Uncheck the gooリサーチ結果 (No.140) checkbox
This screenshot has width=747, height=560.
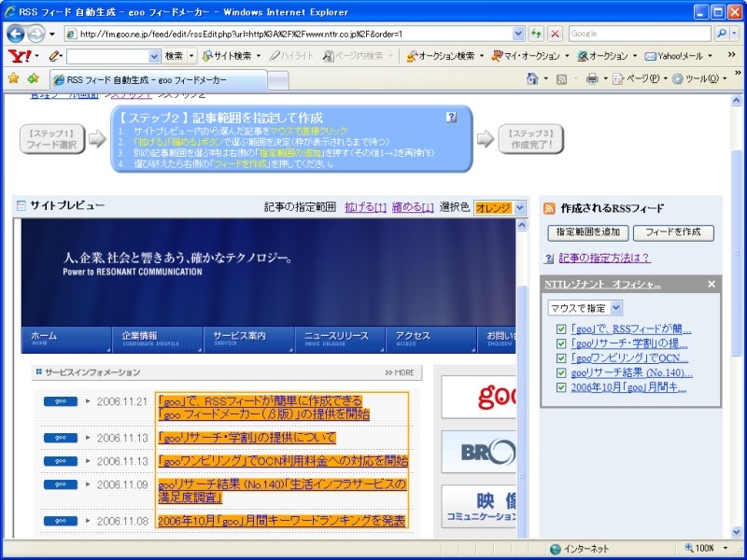pyautogui.click(x=561, y=372)
